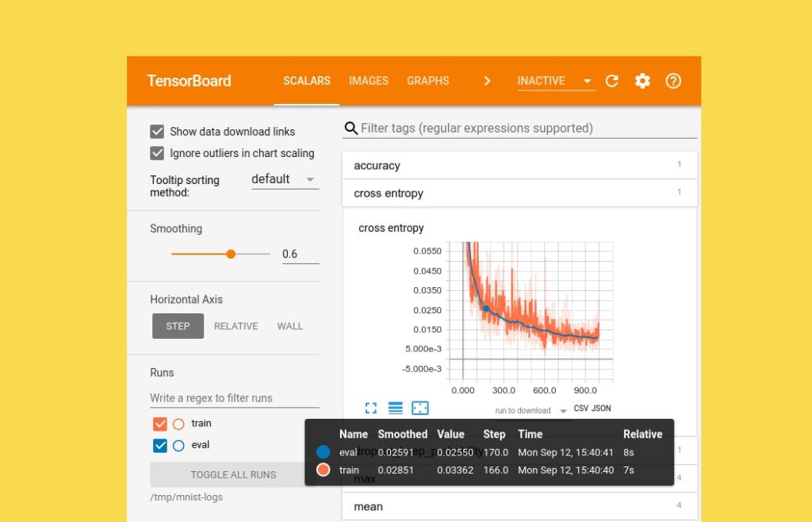Click the 900.0 x-axis label
This screenshot has width=812, height=522.
(585, 390)
